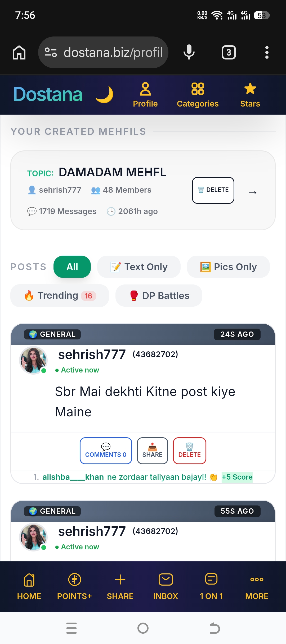Open the Stars section
This screenshot has width=286, height=644.
[250, 95]
